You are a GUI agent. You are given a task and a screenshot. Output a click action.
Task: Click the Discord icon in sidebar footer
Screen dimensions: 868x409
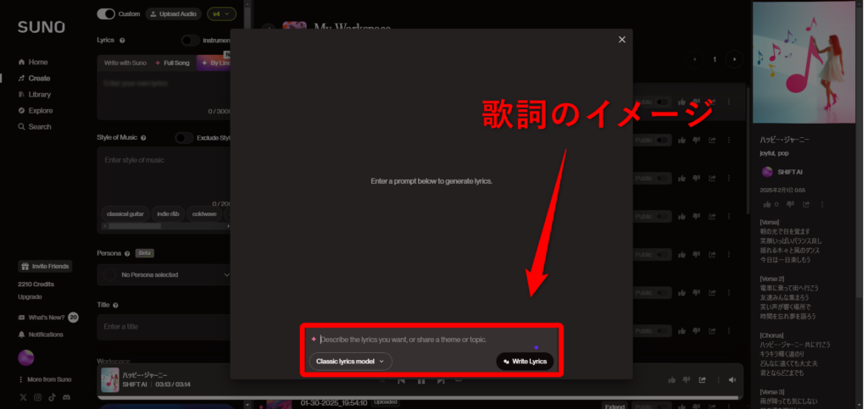pyautogui.click(x=65, y=397)
